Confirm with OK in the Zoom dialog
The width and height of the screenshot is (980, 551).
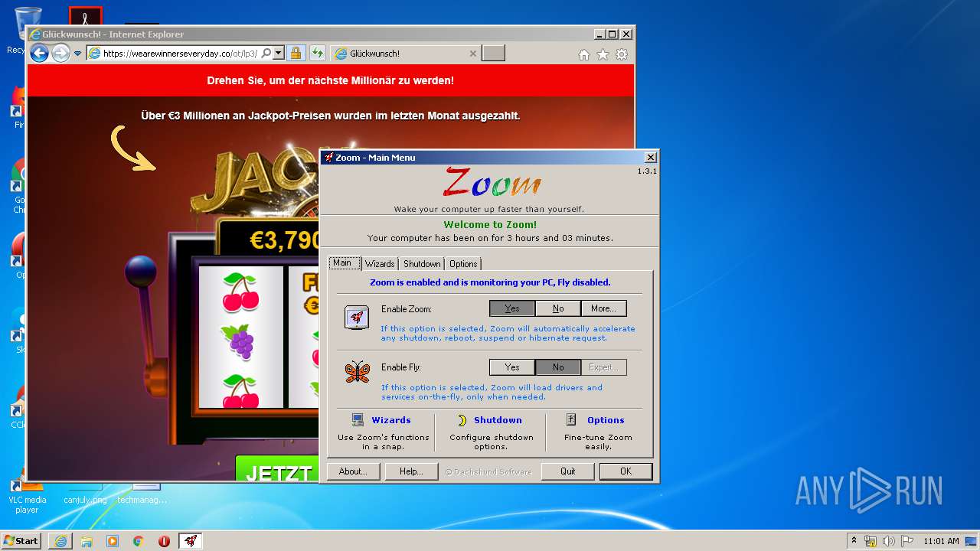pos(626,471)
